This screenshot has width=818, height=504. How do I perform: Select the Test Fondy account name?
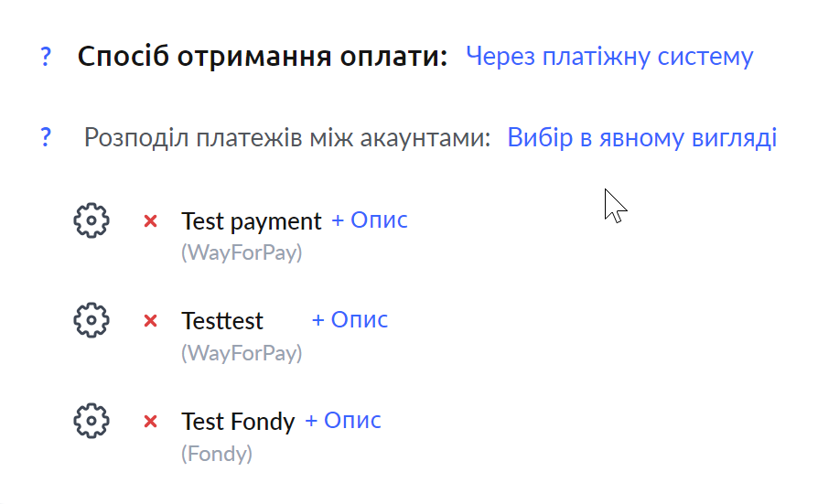click(238, 422)
